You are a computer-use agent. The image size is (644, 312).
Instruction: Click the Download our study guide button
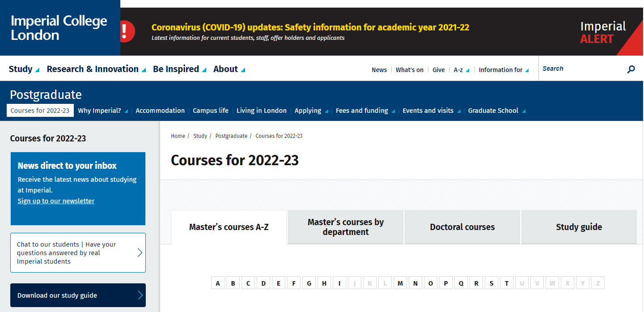click(x=78, y=295)
